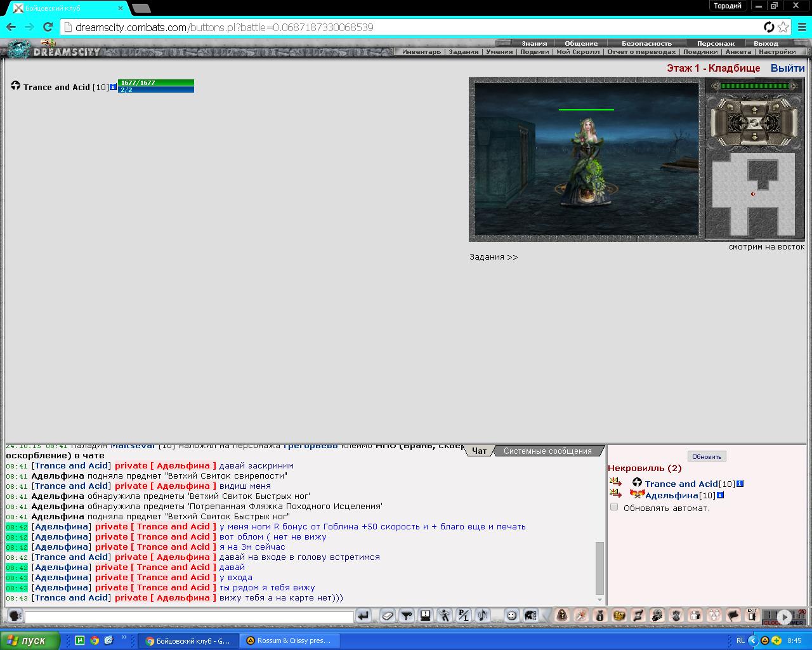Viewport: 812px width, 650px height.
Task: Click private message arrow beside Trance and Acid in list
Action: click(615, 482)
